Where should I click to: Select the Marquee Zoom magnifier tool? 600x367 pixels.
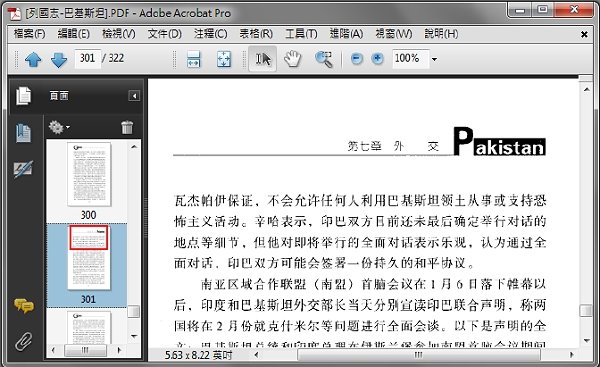[324, 59]
